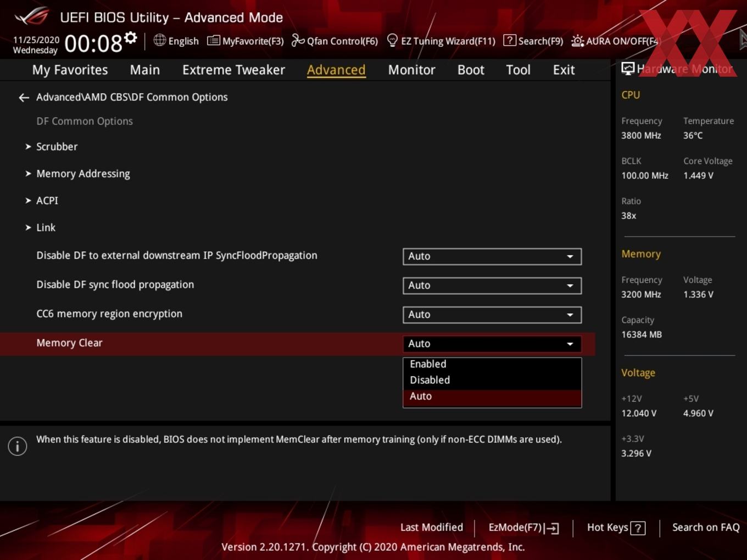Switch to the My Favorites tab

click(x=70, y=70)
